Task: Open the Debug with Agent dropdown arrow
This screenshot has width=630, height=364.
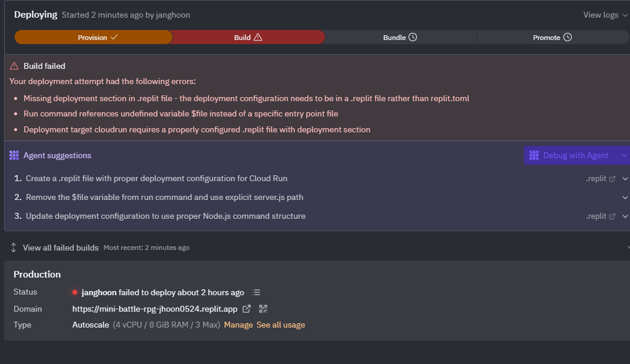Action: [624, 155]
